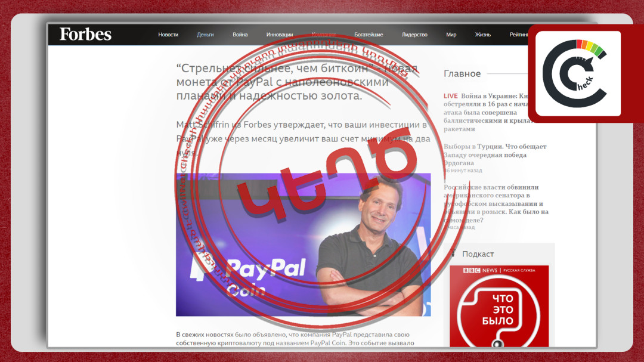Select Мир in the navigation bar

click(451, 35)
